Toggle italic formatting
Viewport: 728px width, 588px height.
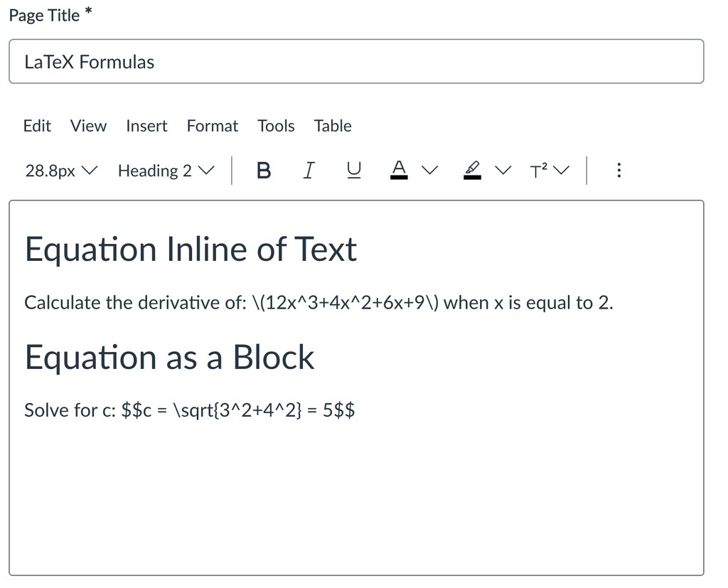coord(309,171)
